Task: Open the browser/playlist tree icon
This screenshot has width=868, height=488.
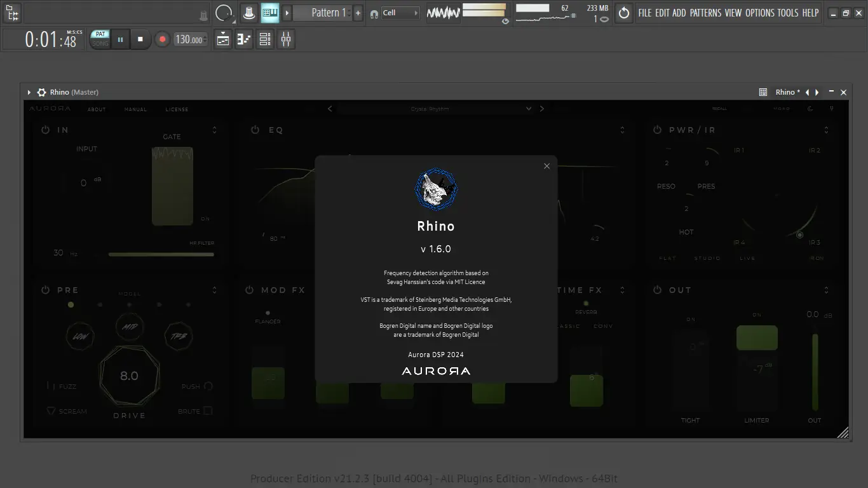Action: (12, 13)
